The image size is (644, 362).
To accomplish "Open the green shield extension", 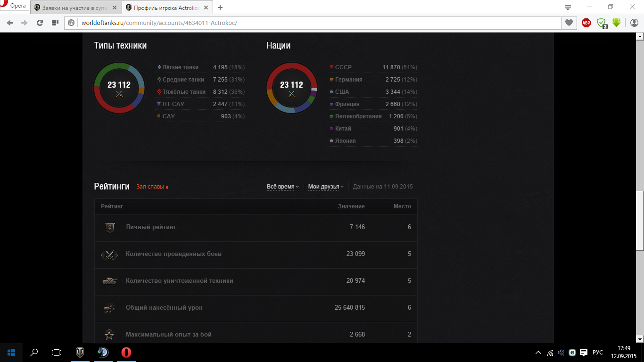I will pyautogui.click(x=601, y=23).
